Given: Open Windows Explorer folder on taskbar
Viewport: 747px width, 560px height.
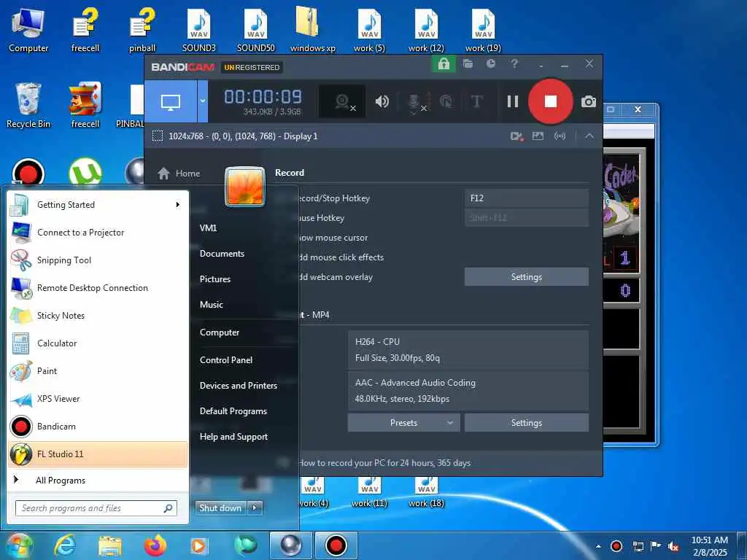Looking at the screenshot, I should (x=110, y=545).
